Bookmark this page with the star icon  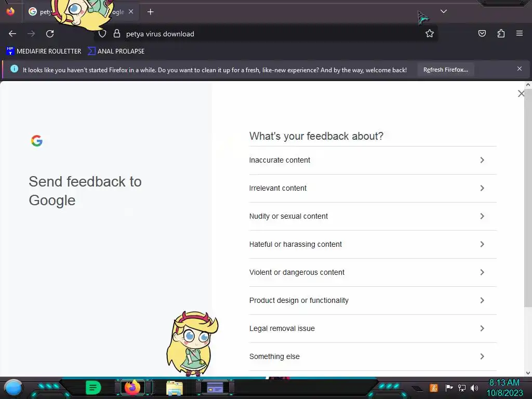point(430,33)
